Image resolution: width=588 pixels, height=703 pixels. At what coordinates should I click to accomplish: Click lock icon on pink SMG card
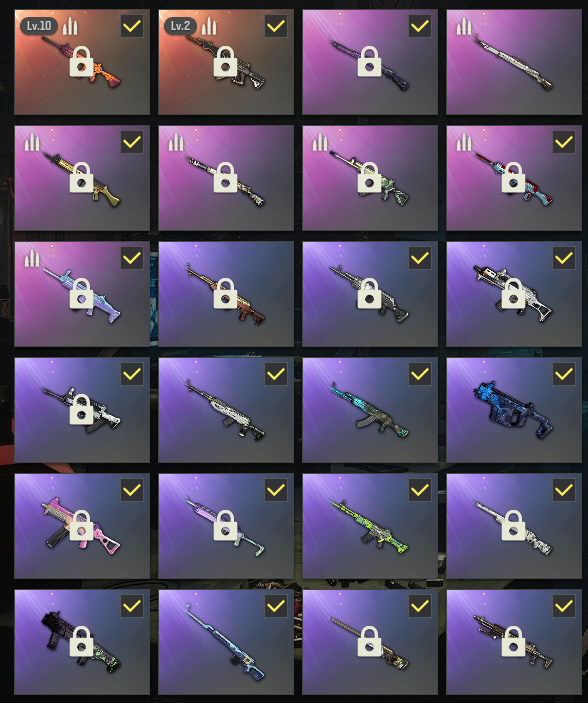[x=81, y=525]
